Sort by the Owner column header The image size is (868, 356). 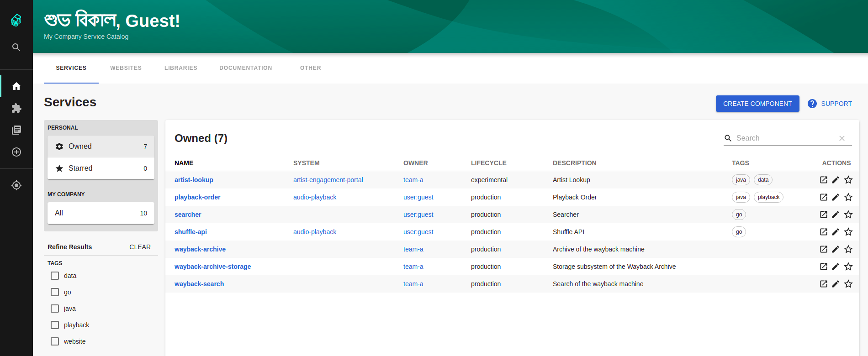point(415,163)
